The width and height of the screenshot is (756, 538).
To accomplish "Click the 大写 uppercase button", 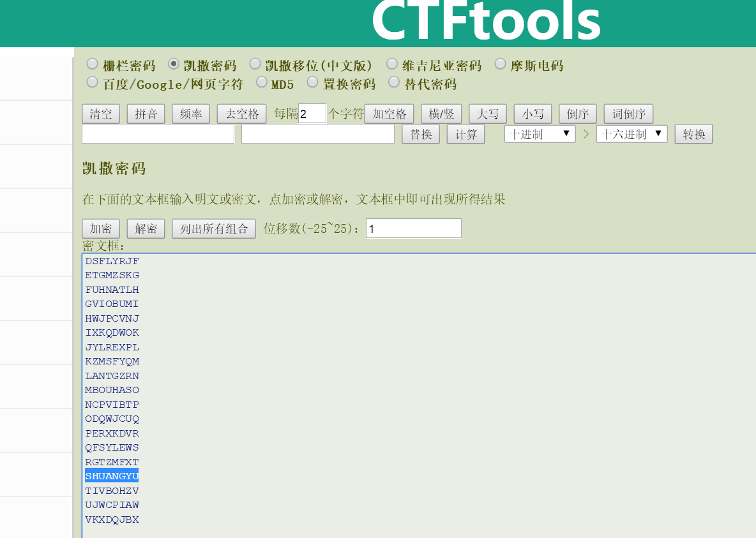I will click(487, 114).
